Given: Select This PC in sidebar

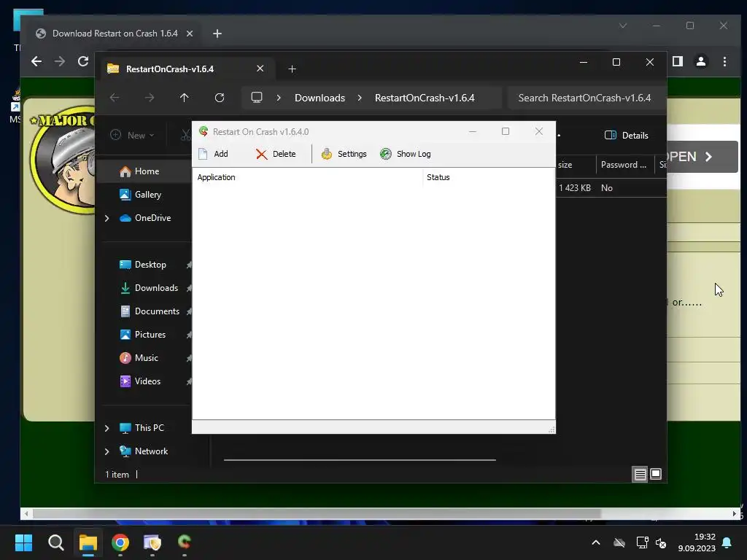Looking at the screenshot, I should (142, 427).
